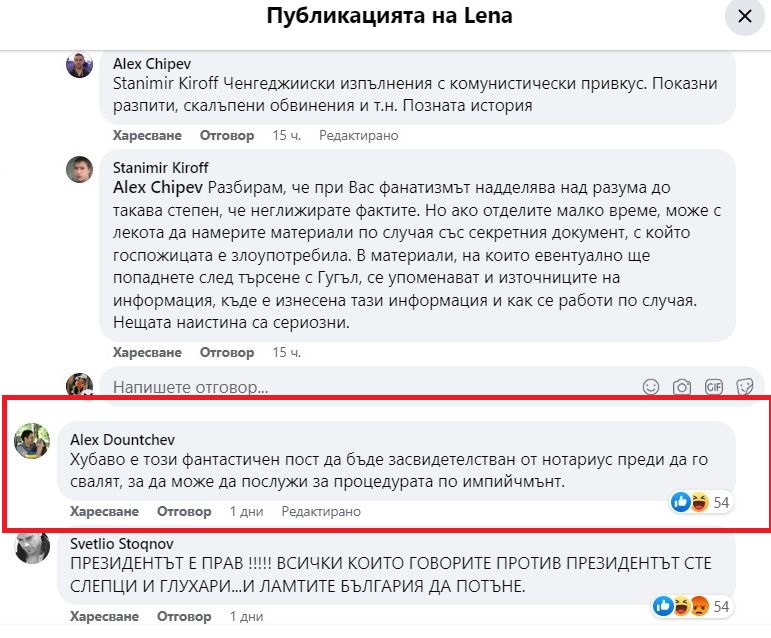Open '15 ч.' timestamp on Alex Chipev's comment
771x638 pixels.
tap(286, 135)
